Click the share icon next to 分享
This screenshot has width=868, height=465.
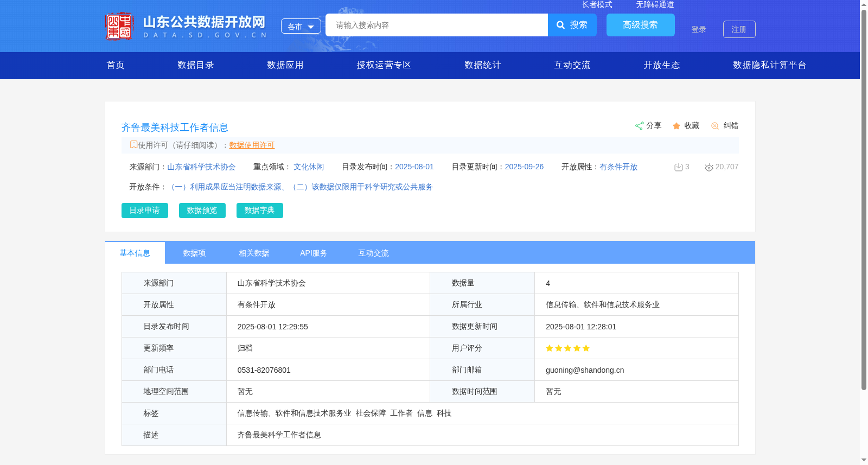(639, 126)
